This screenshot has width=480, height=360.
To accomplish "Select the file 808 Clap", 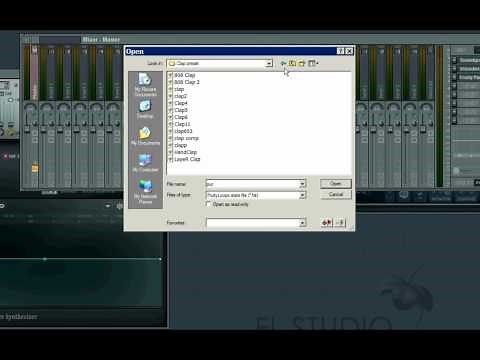I will pyautogui.click(x=182, y=75).
